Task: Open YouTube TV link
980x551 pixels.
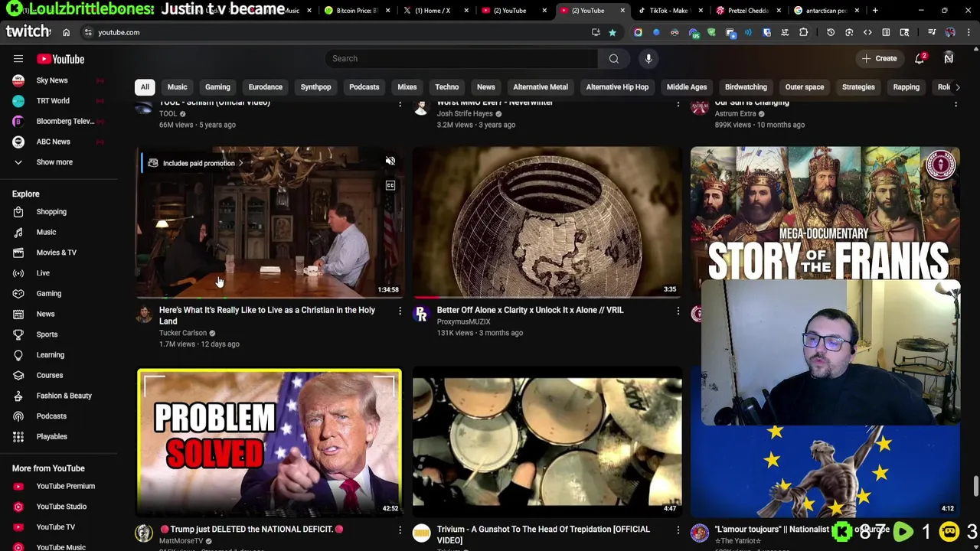Action: [55, 527]
